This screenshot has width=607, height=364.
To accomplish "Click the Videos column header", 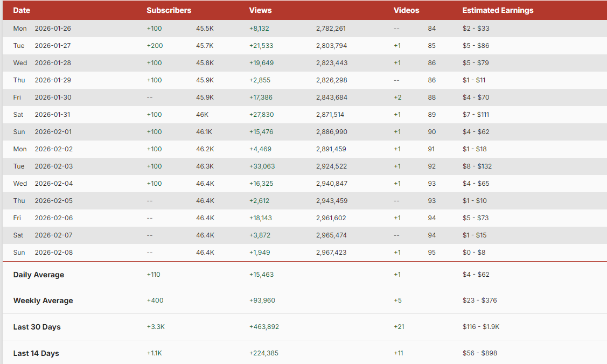I will coord(406,10).
